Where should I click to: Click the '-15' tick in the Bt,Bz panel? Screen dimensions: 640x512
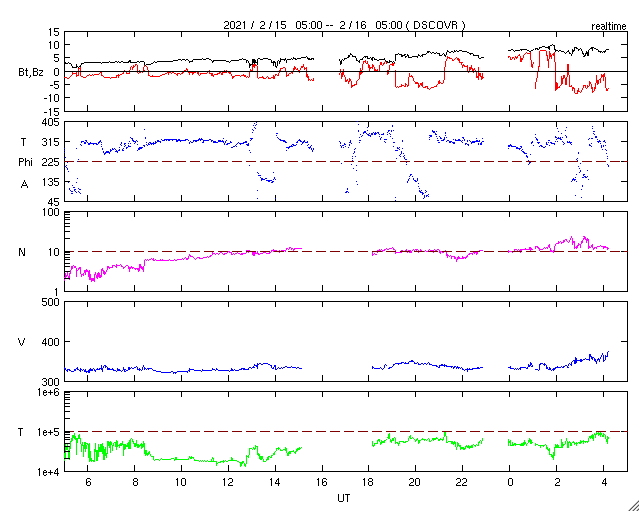tap(51, 111)
